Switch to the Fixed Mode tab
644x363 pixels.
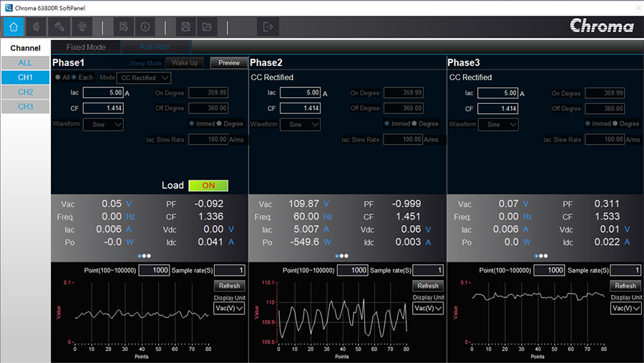point(86,47)
